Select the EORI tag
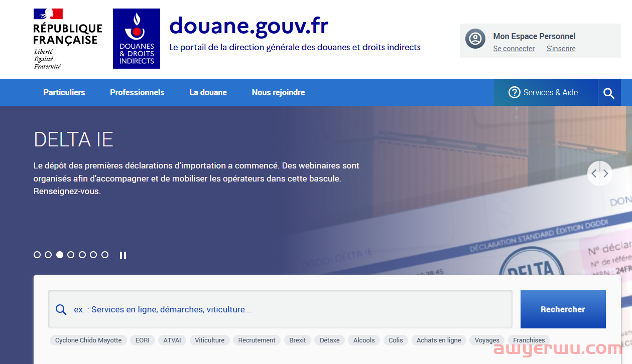The image size is (632, 364). point(143,340)
